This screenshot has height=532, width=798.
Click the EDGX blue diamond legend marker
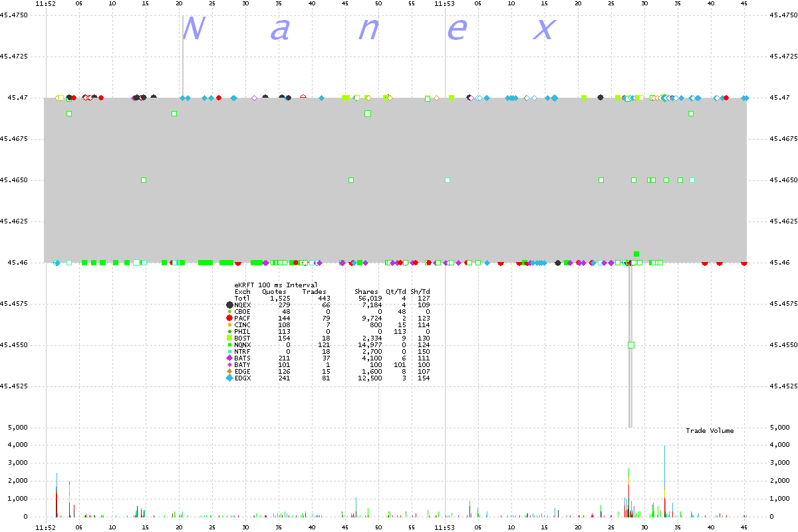[229, 378]
